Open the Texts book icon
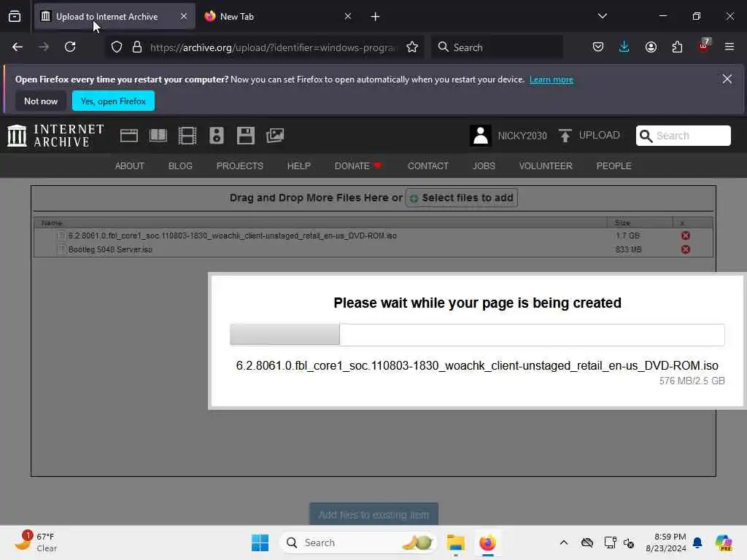This screenshot has width=747, height=560. tap(158, 136)
